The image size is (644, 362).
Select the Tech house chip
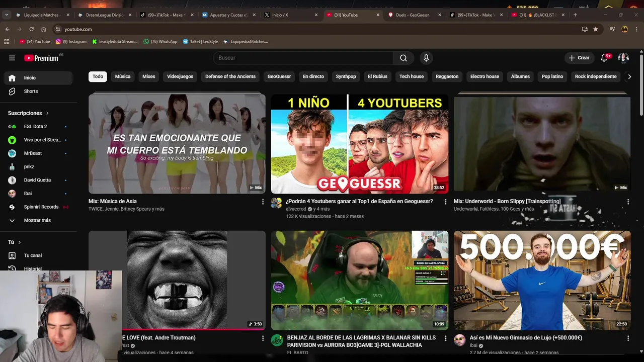pyautogui.click(x=412, y=76)
